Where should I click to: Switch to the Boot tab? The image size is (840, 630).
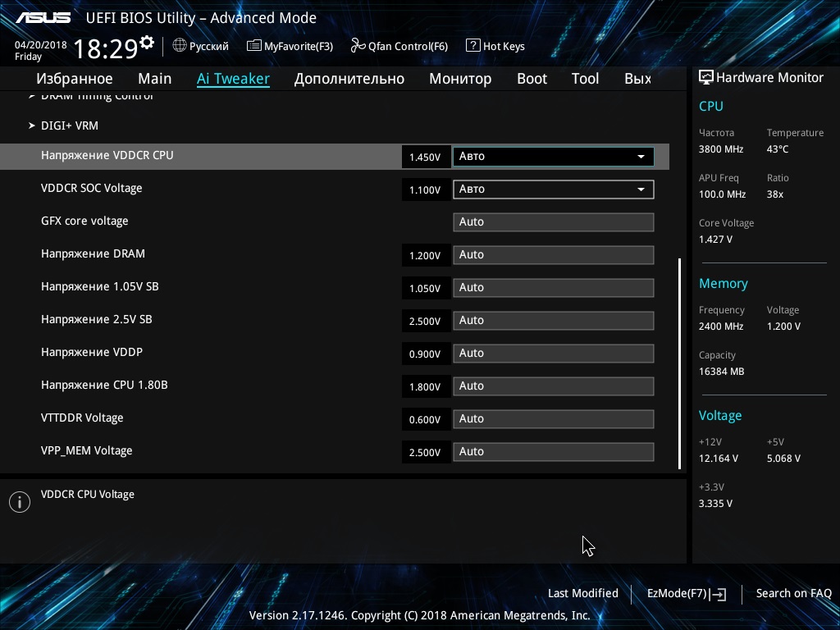coord(532,78)
